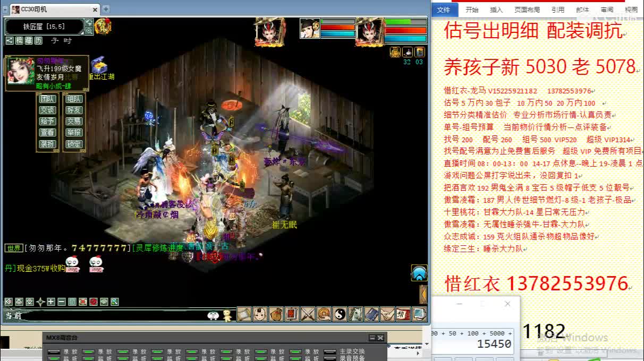
Task: Click the 好友 button
Action: 74,110
